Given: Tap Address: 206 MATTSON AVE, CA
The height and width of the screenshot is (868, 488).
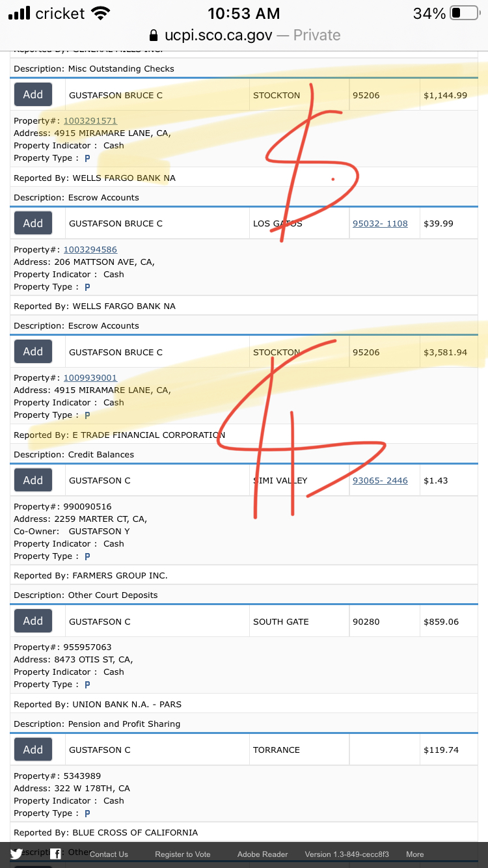Looking at the screenshot, I should coord(85,262).
